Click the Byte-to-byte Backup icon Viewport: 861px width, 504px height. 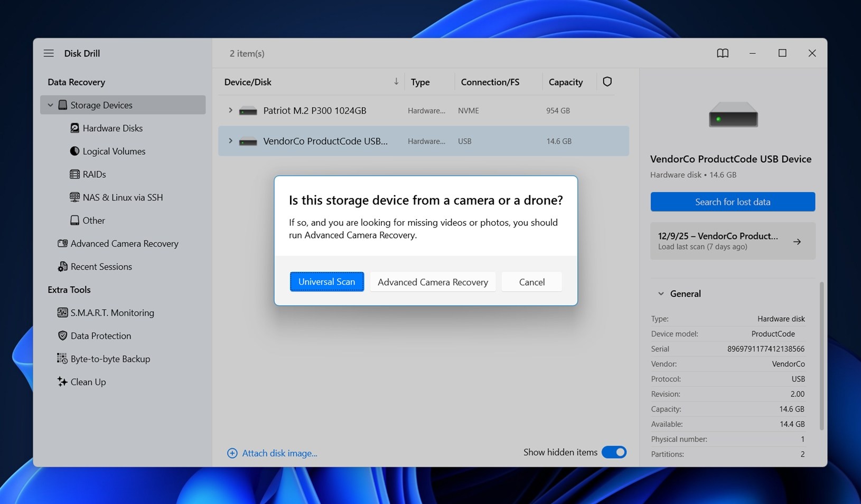click(62, 359)
